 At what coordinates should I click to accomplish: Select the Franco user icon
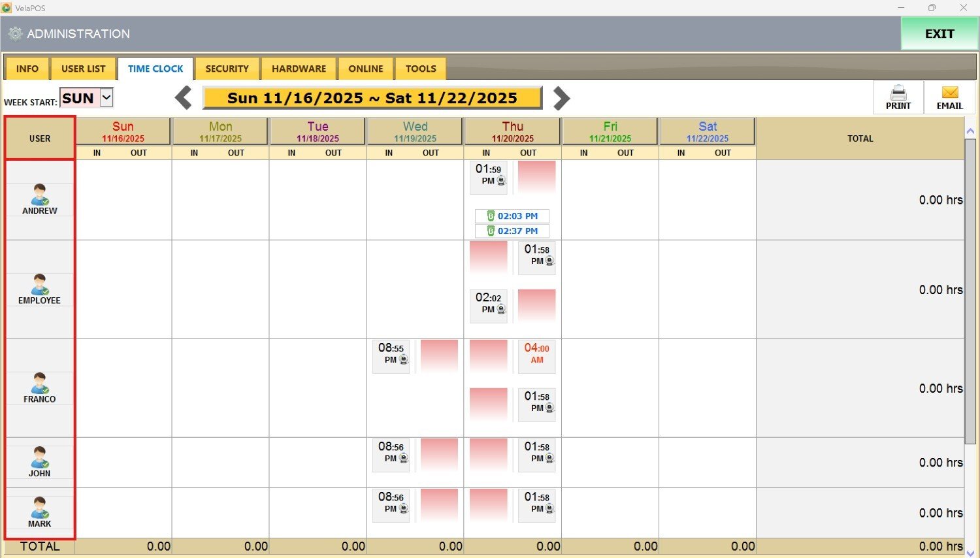(39, 383)
